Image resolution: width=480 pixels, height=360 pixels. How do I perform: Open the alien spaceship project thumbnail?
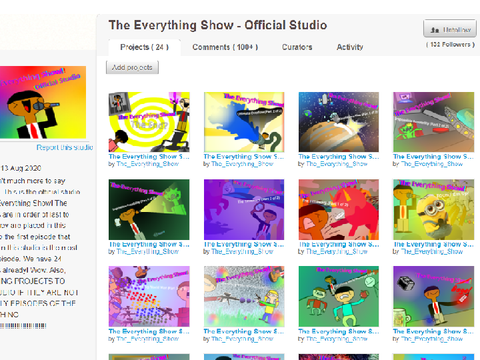tap(433, 122)
